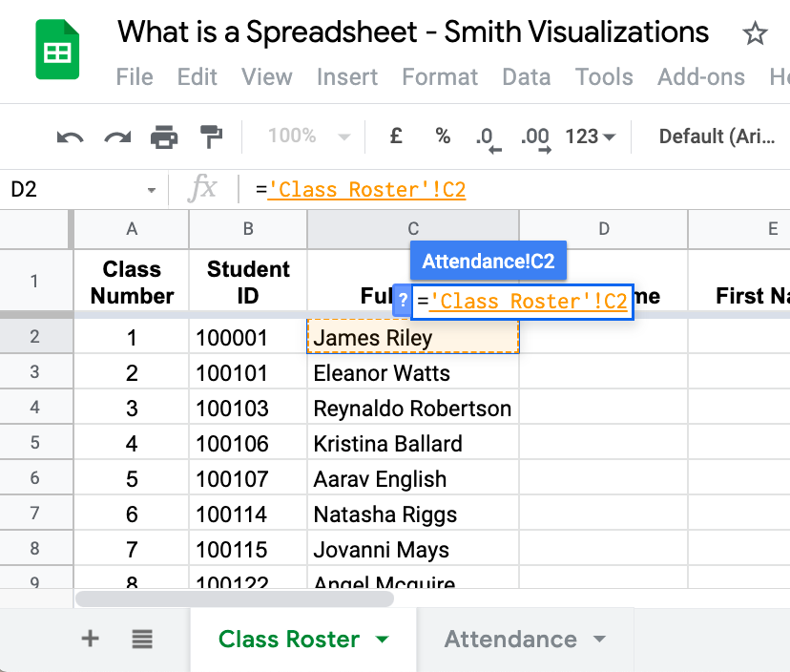Open the Edit menu
Screen dimensions: 790x672
(197, 77)
